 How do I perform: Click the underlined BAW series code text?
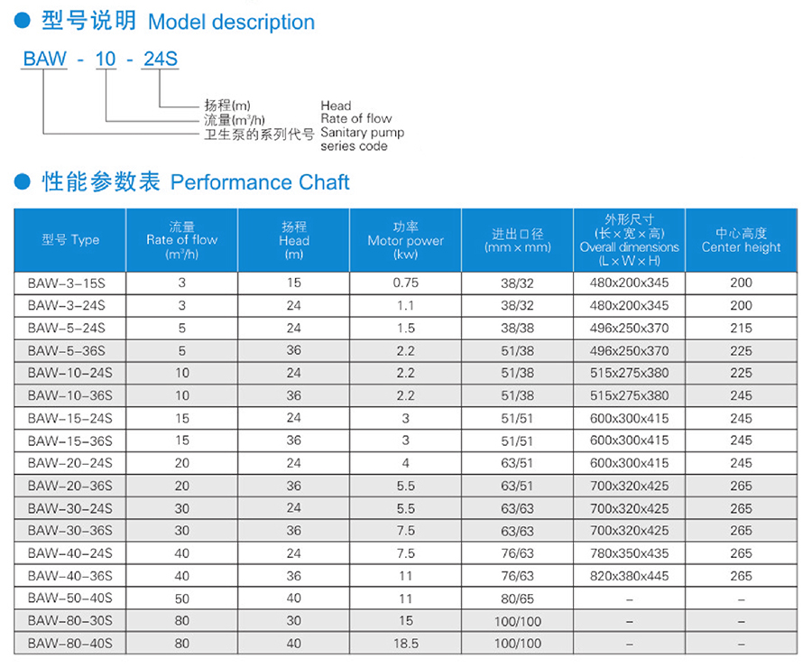[x=45, y=60]
